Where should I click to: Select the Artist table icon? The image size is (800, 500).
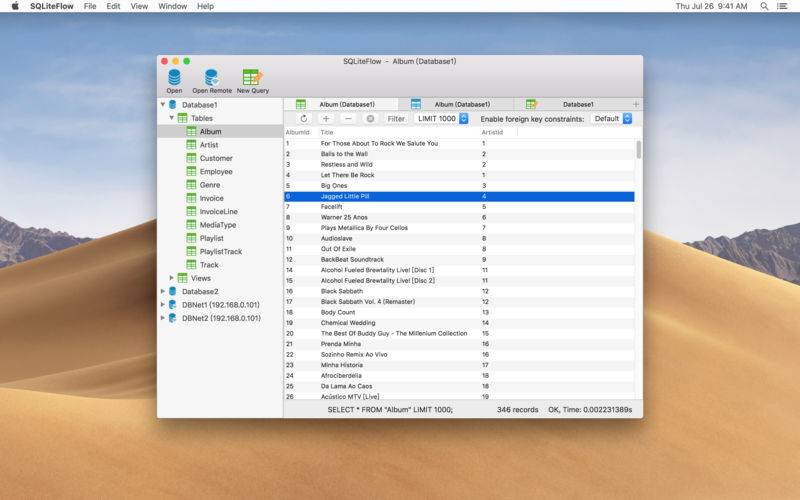point(191,145)
